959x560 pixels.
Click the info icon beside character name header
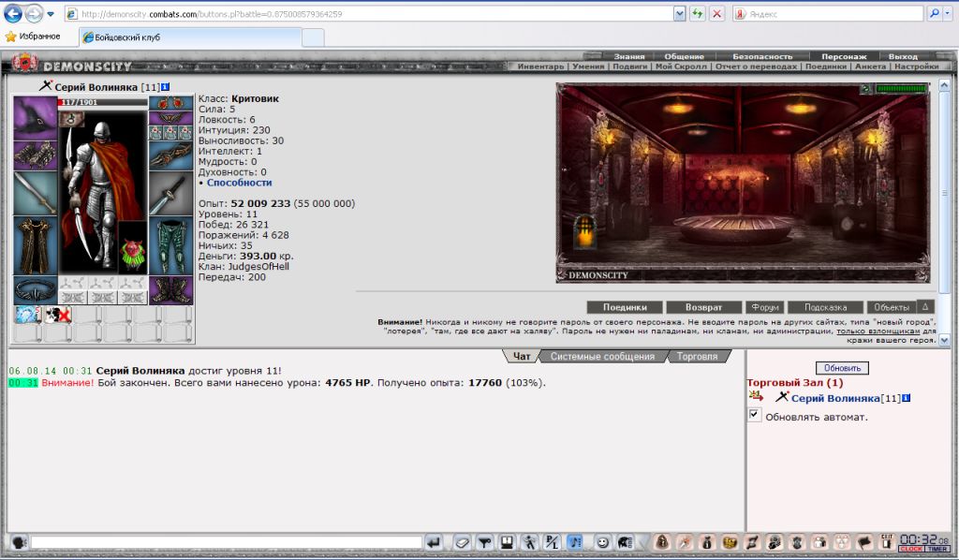pyautogui.click(x=165, y=87)
